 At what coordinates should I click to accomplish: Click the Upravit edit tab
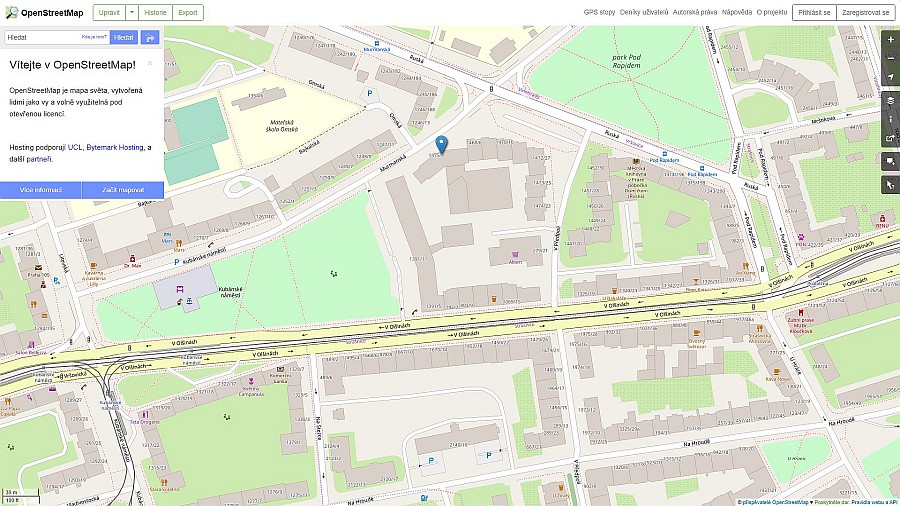[109, 13]
